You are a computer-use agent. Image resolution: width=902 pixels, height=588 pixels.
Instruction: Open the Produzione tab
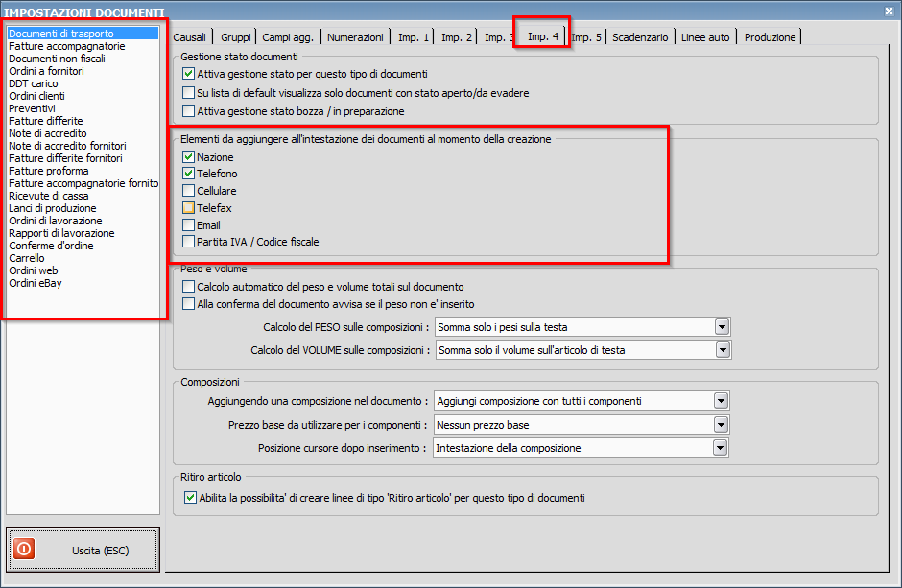[x=771, y=37]
